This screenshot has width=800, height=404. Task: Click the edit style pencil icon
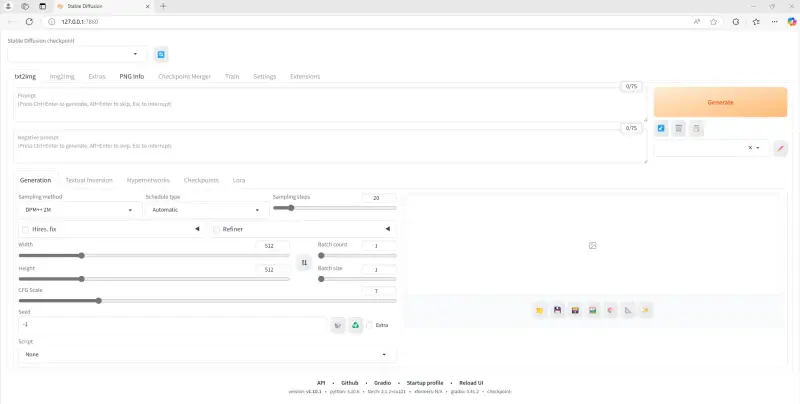[780, 148]
